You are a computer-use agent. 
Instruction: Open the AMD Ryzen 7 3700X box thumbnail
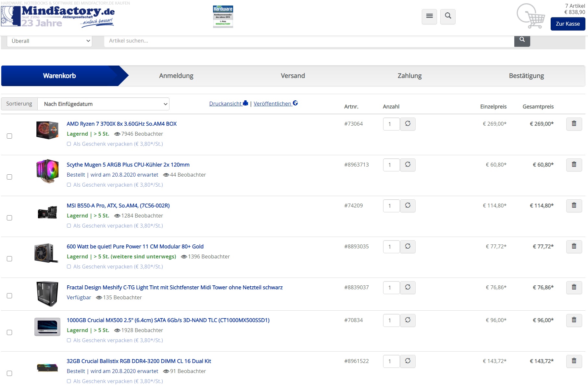47,130
